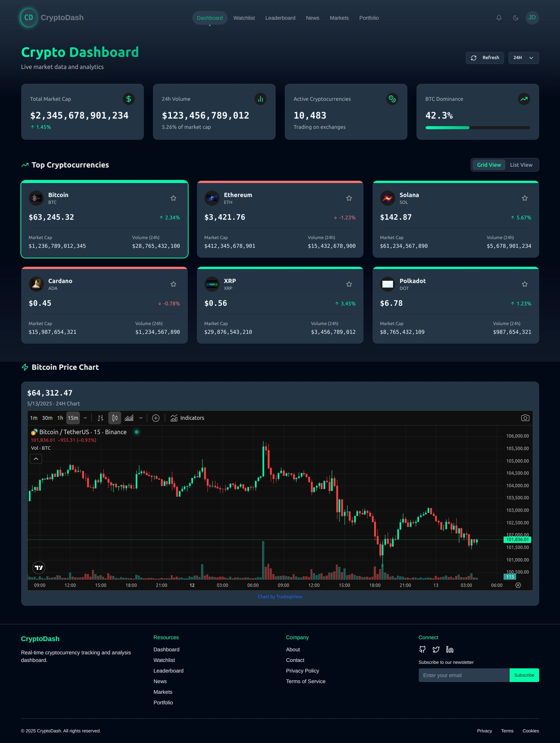Add a symbol to compare with plus icon
The width and height of the screenshot is (560, 743).
point(156,418)
